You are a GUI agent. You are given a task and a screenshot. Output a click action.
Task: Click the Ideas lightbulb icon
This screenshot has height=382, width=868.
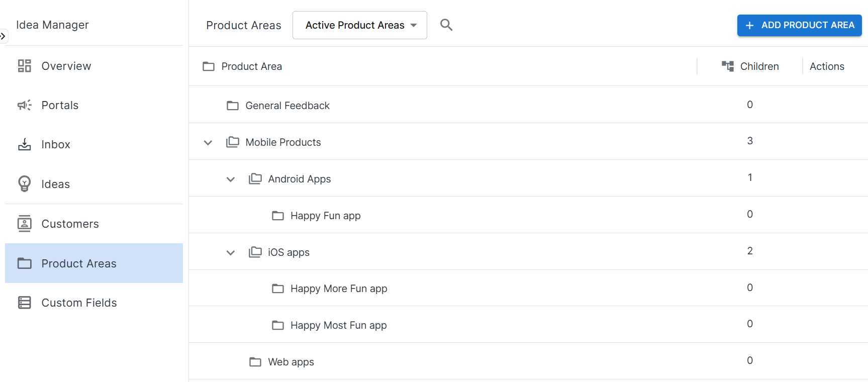click(x=25, y=184)
